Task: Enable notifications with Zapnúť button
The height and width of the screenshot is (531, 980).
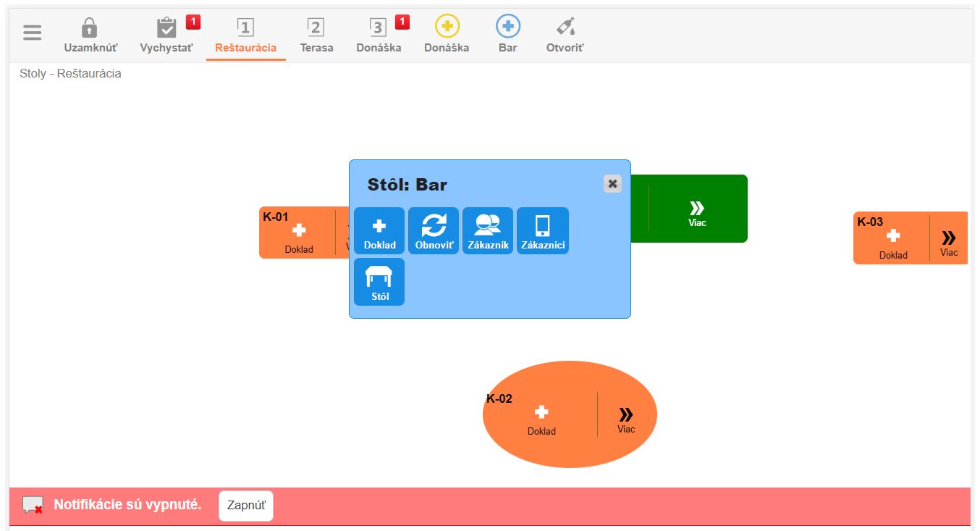Action: (x=246, y=506)
